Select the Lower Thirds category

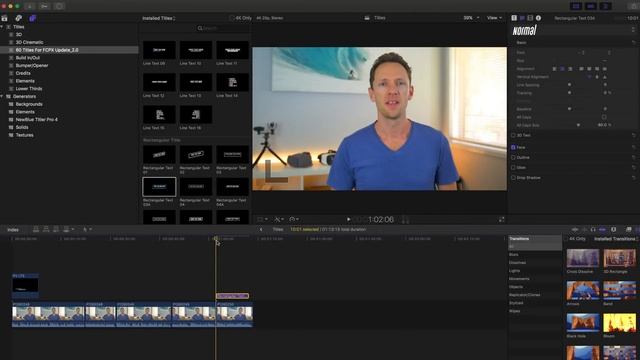29,89
